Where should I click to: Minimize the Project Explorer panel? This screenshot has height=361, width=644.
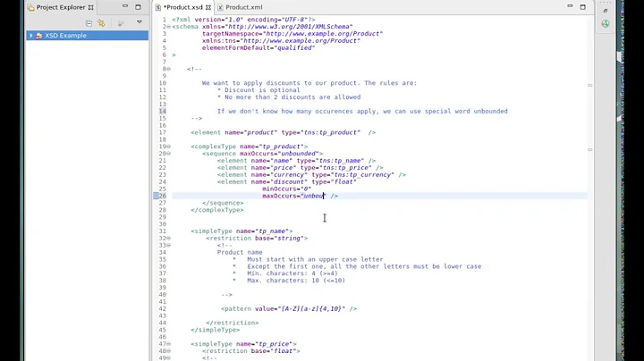(125, 6)
